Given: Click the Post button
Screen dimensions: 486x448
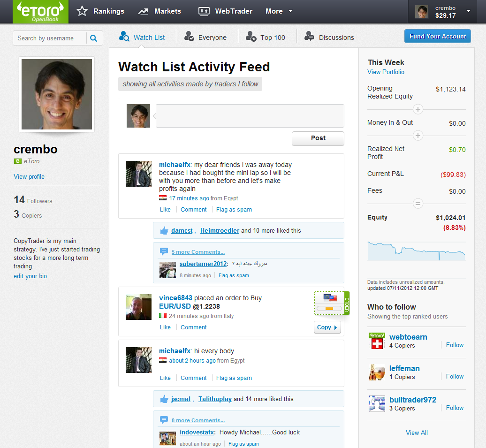Looking at the screenshot, I should coord(318,138).
